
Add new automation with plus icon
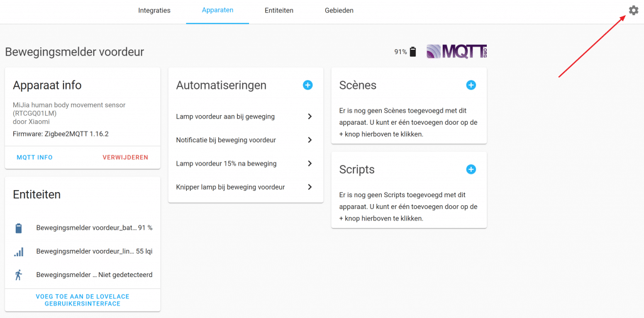(308, 85)
